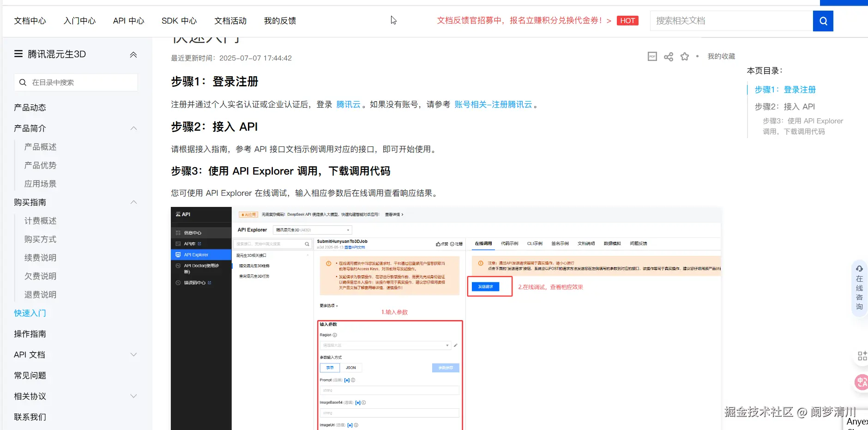
Task: Open SDK 中心 in top navigation
Action: tap(179, 21)
